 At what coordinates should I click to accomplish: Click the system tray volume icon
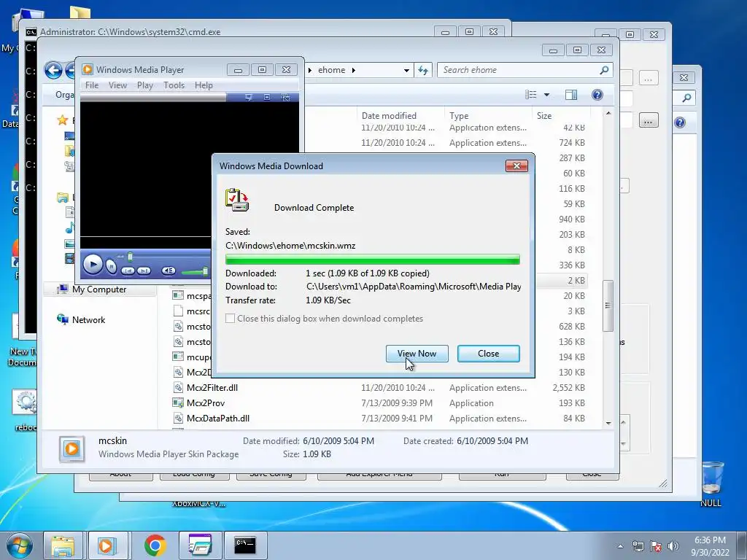(673, 546)
